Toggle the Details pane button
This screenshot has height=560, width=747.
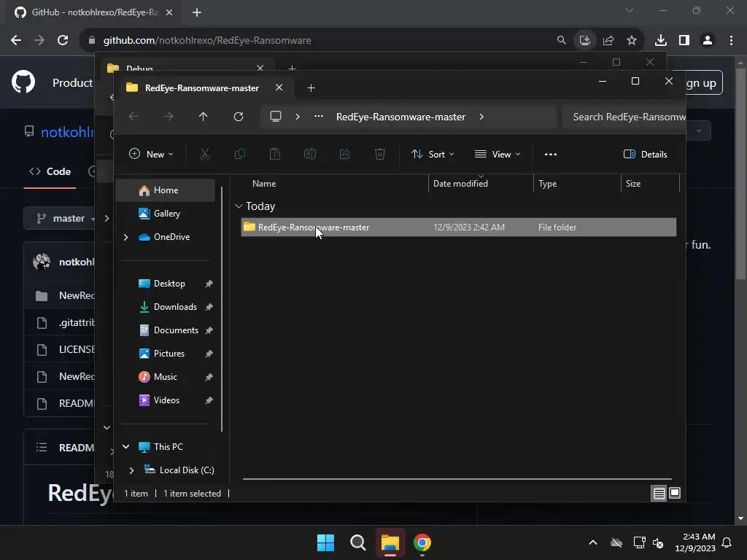[x=646, y=155]
